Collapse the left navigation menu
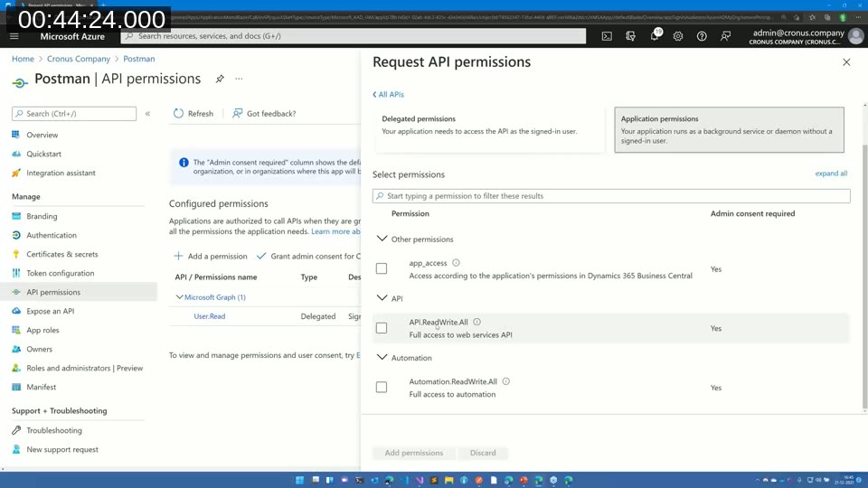The width and height of the screenshot is (868, 488). (x=147, y=114)
